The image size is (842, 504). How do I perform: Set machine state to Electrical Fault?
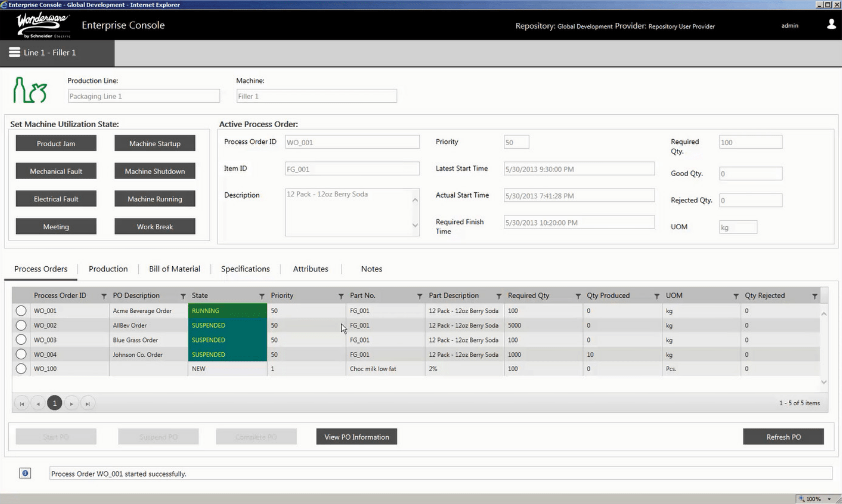[x=56, y=199]
